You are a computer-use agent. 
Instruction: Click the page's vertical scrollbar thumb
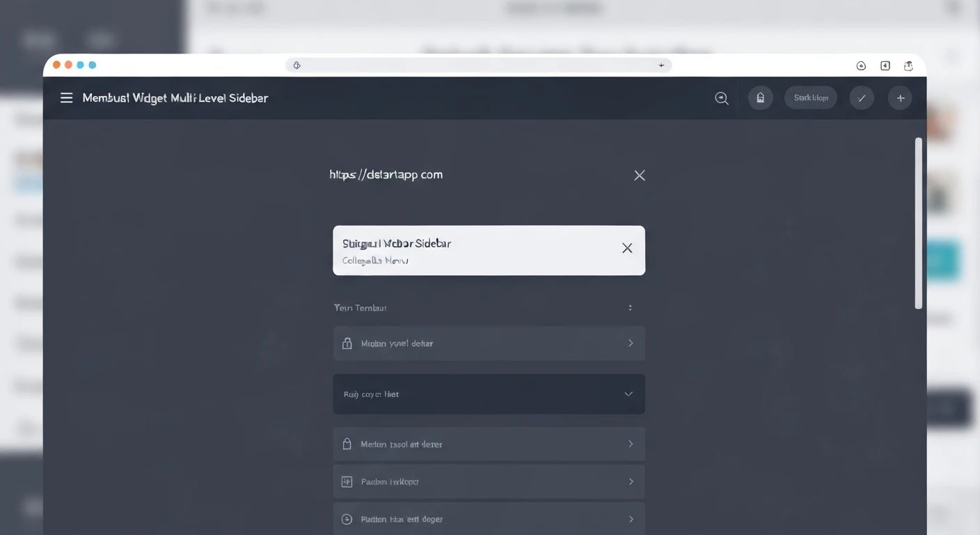(919, 223)
